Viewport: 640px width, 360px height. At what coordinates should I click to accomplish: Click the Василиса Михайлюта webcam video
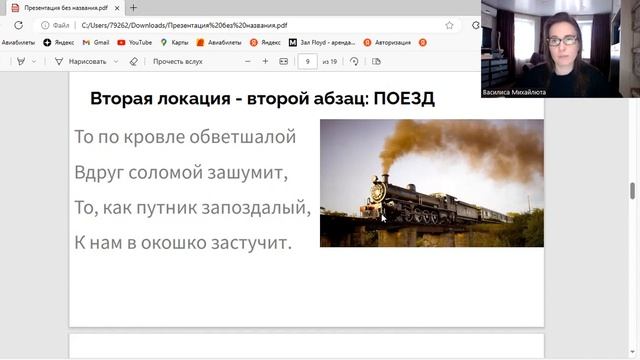point(560,49)
